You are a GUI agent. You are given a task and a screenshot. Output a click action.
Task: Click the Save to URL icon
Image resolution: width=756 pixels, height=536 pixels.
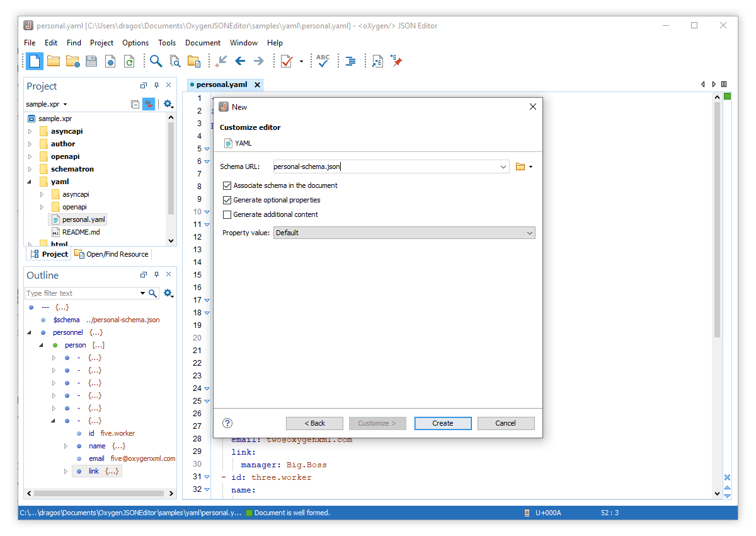[110, 61]
